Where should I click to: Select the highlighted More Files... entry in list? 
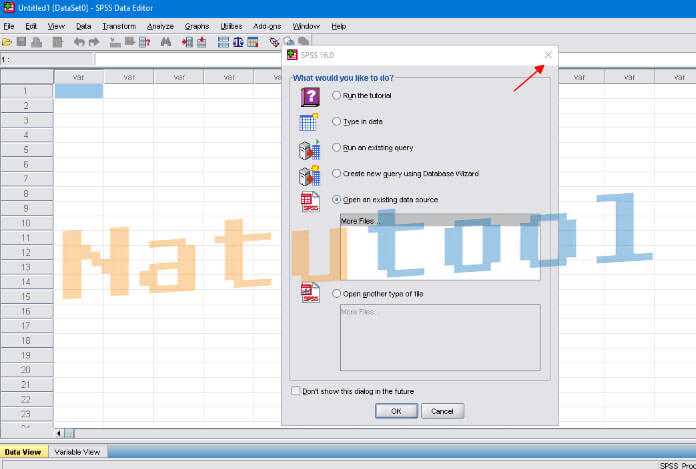(x=440, y=221)
